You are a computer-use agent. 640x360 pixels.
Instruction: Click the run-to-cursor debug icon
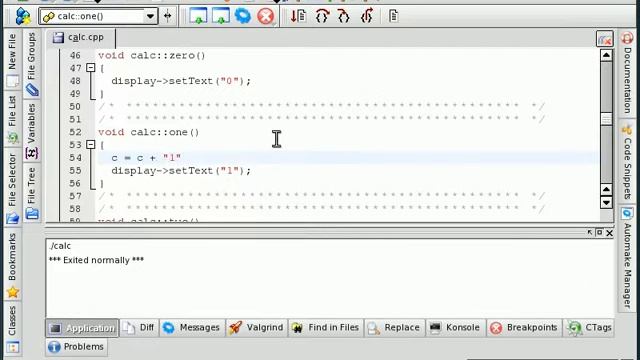tap(299, 16)
